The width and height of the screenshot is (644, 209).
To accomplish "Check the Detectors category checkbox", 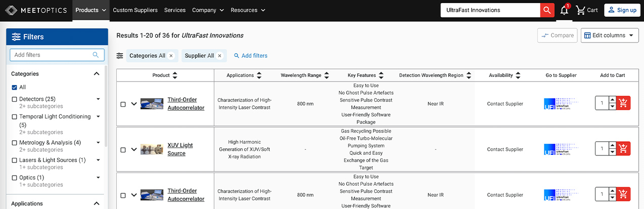I will (15, 99).
